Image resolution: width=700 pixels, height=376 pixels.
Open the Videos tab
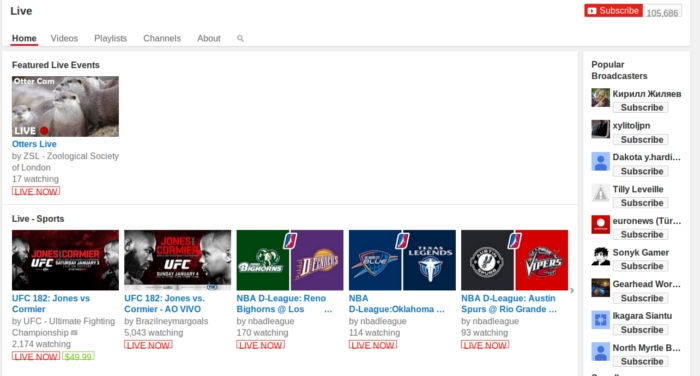[x=64, y=38]
